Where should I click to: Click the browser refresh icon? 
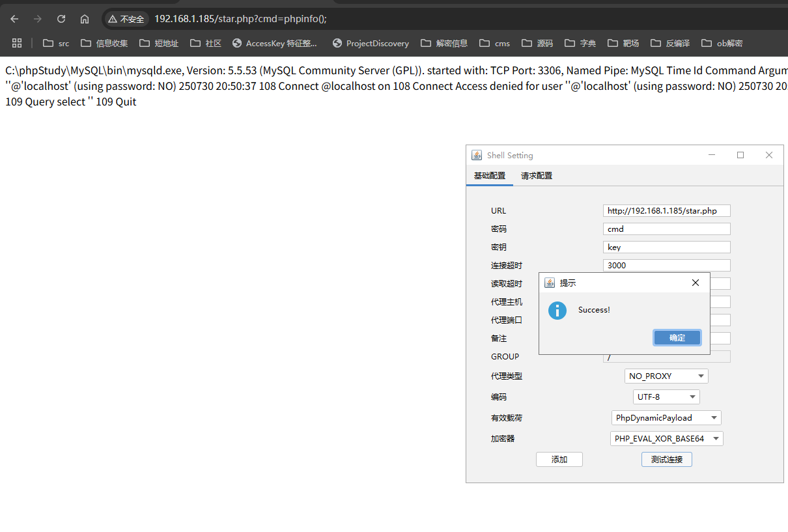pos(61,19)
